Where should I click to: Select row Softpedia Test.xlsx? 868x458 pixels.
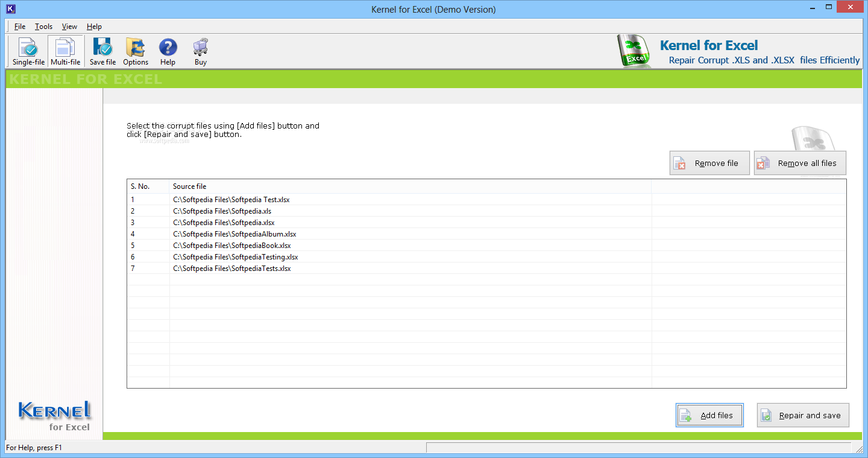(x=486, y=199)
